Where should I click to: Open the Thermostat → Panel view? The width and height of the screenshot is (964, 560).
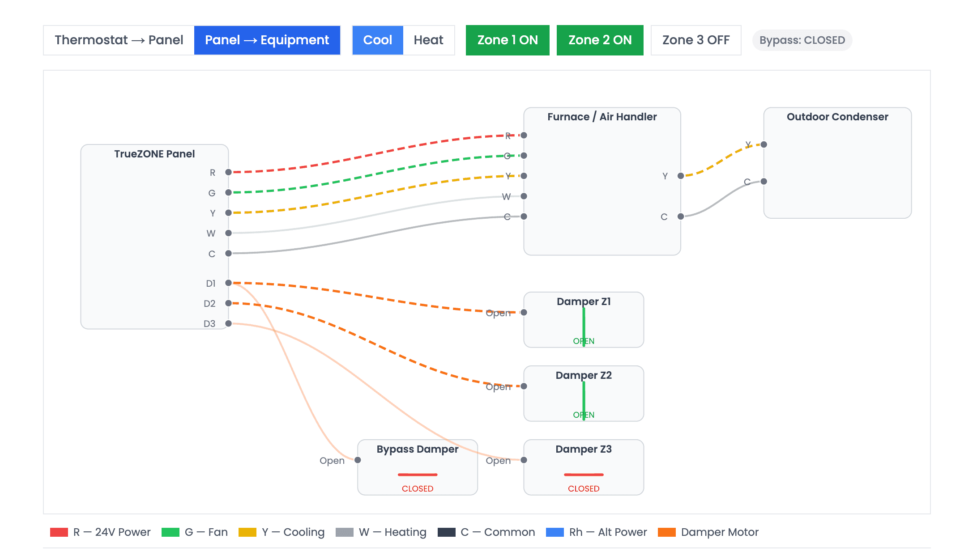click(x=118, y=40)
